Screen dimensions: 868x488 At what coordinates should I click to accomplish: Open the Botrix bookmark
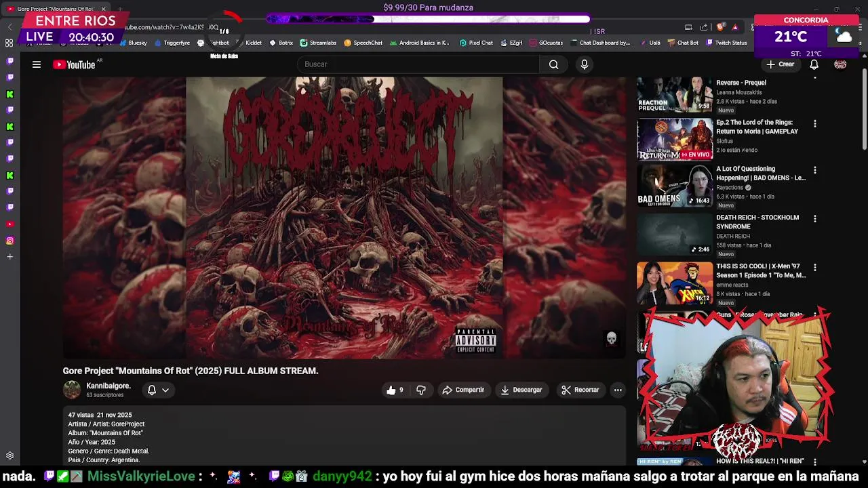click(281, 43)
